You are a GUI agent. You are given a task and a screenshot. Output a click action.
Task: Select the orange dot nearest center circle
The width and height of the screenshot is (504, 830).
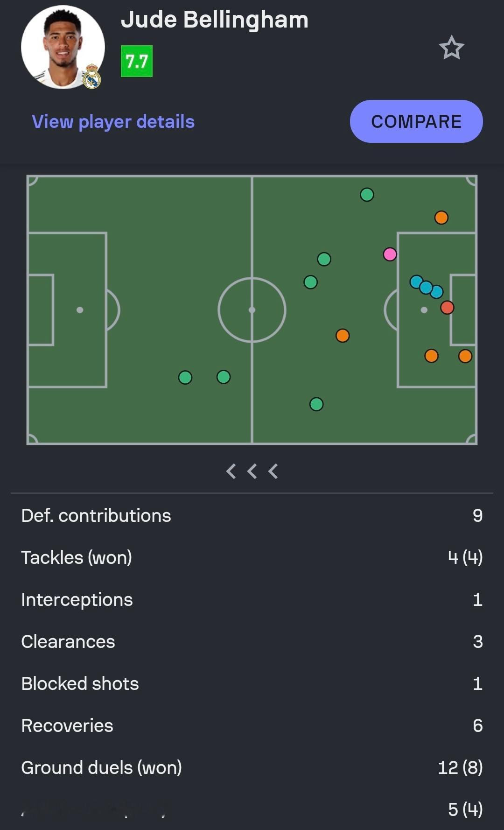coord(343,336)
